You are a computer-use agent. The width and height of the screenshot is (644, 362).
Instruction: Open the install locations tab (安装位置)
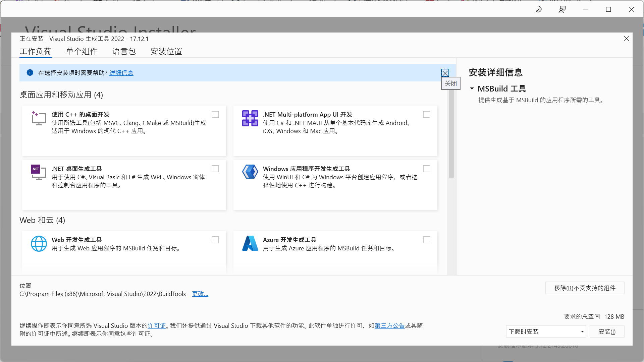click(166, 52)
